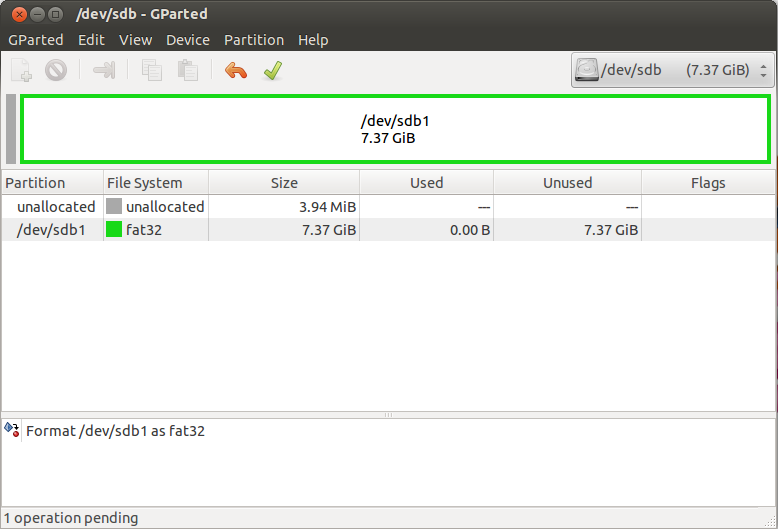Click the hard disk icon in device selector
The height and width of the screenshot is (529, 778).
586,70
